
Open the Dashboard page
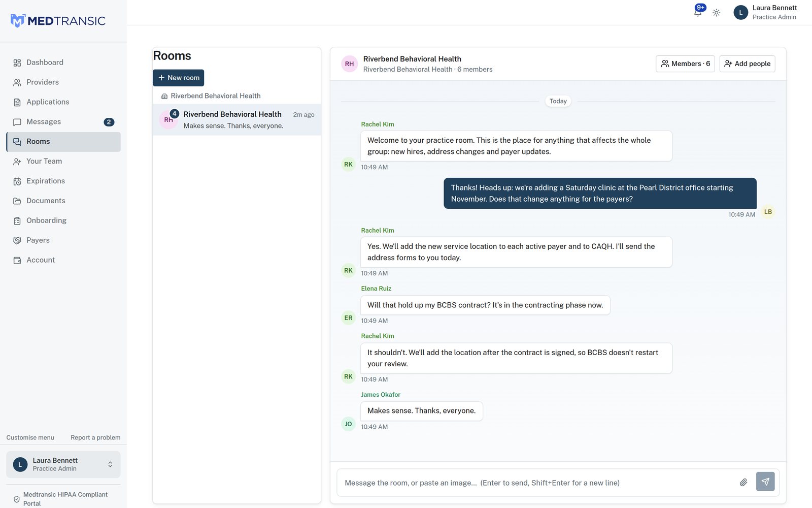[63, 62]
